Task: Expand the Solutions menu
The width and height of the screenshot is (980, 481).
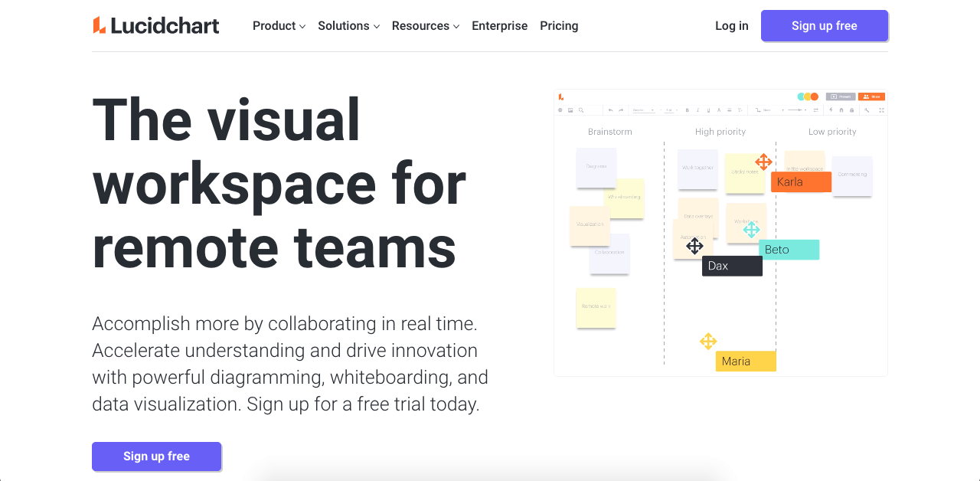Action: point(348,25)
